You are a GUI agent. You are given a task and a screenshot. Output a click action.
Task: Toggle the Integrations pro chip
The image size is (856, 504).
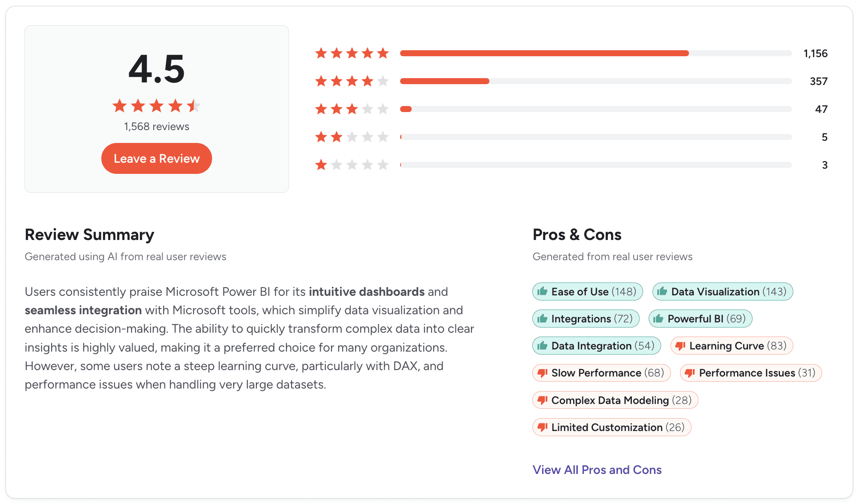pyautogui.click(x=586, y=319)
